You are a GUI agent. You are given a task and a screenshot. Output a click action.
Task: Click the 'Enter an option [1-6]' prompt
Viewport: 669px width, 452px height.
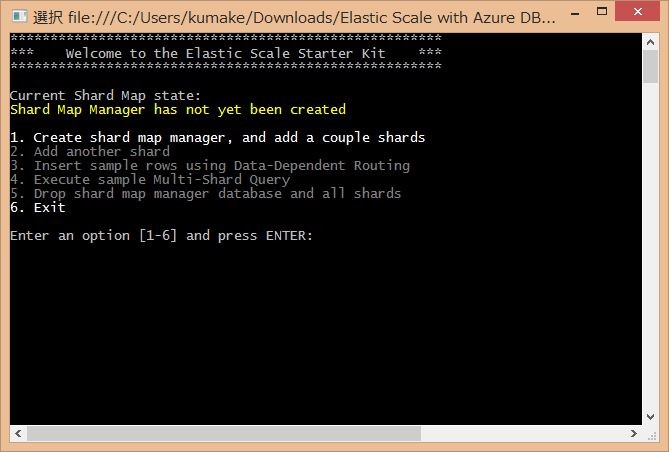point(162,236)
